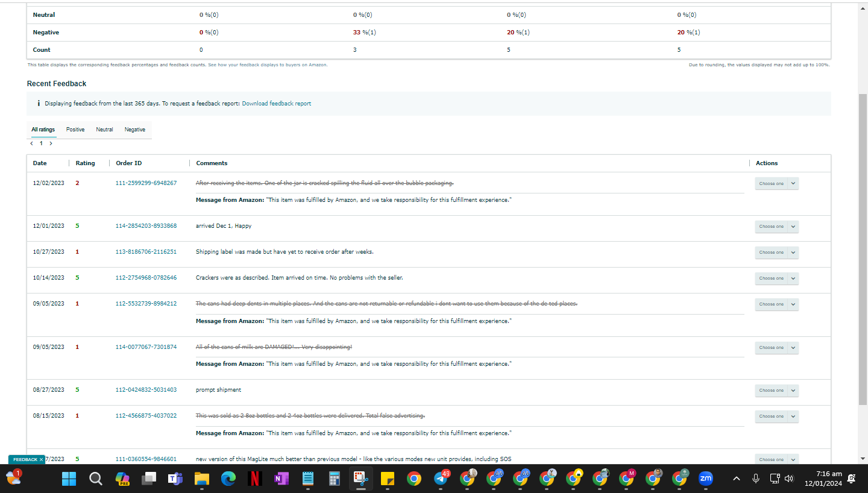Screen dimensions: 868x493
Task: Click the microphone icon in the system tray
Action: (x=755, y=479)
